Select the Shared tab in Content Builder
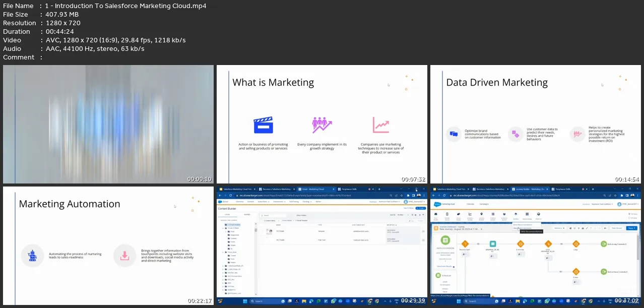This screenshot has width=644, height=308. click(247, 215)
